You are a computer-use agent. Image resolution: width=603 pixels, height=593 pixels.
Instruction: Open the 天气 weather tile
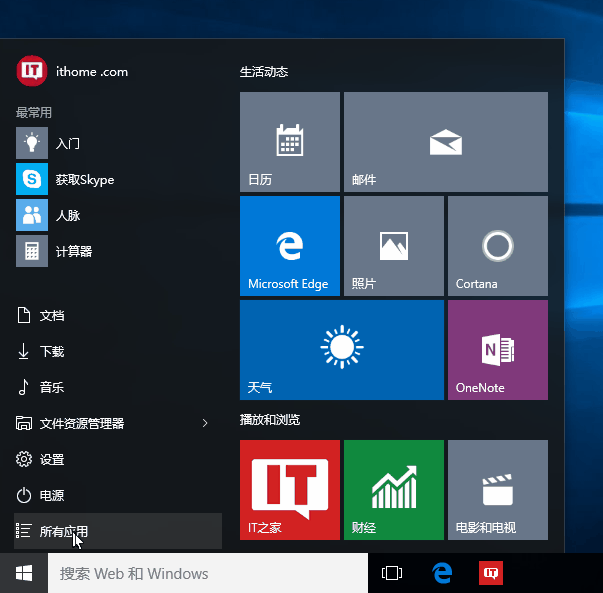341,350
